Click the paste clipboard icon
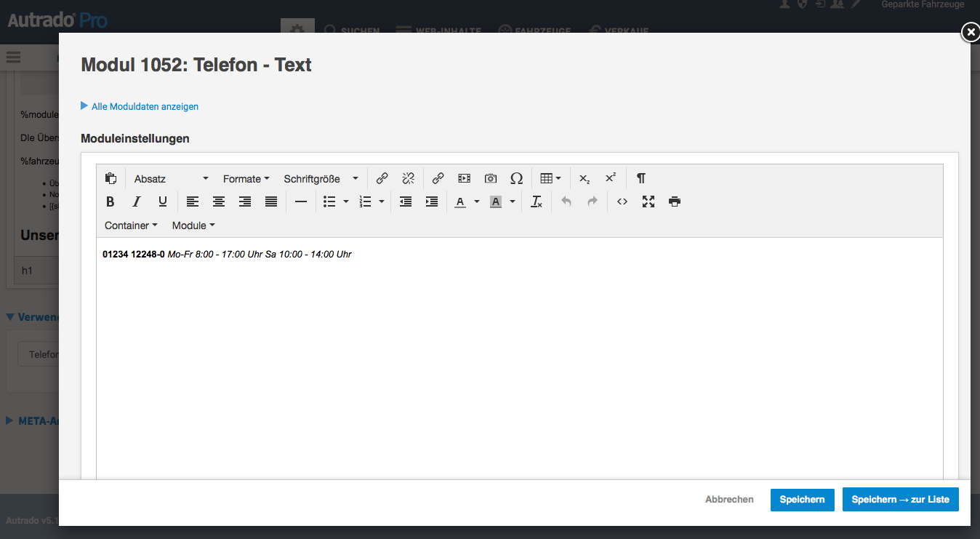980x539 pixels. tap(111, 178)
